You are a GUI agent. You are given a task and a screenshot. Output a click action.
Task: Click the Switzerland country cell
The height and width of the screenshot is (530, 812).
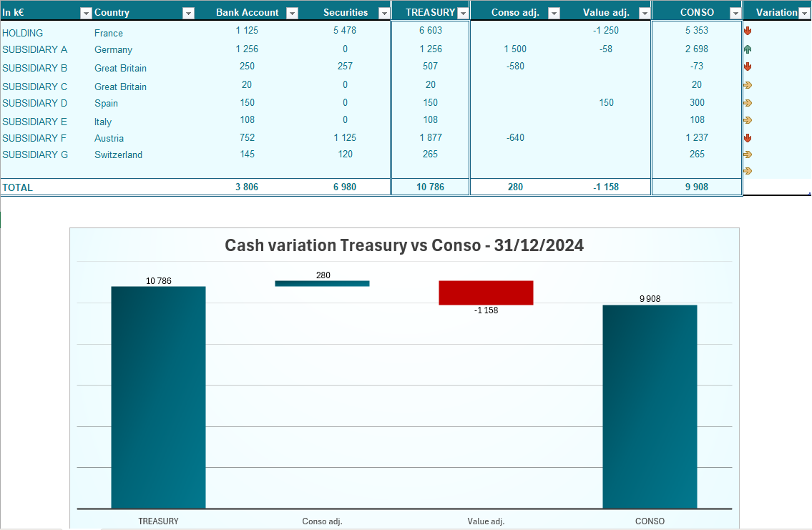(x=118, y=154)
